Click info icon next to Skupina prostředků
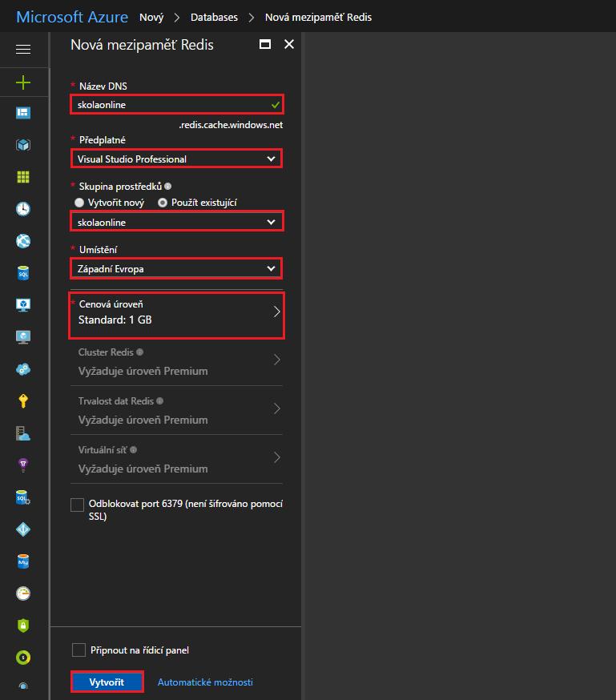 (x=168, y=186)
